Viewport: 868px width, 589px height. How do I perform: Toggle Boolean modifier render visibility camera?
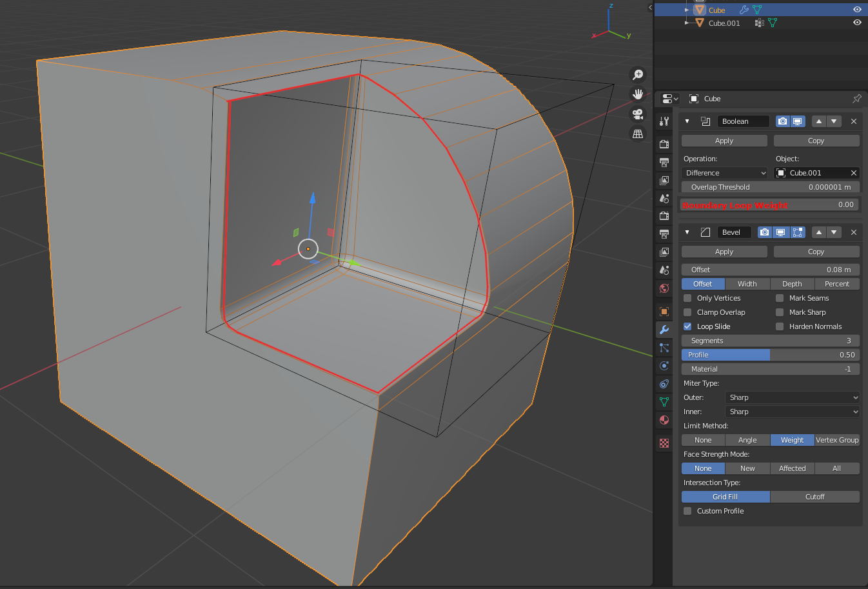(x=782, y=121)
